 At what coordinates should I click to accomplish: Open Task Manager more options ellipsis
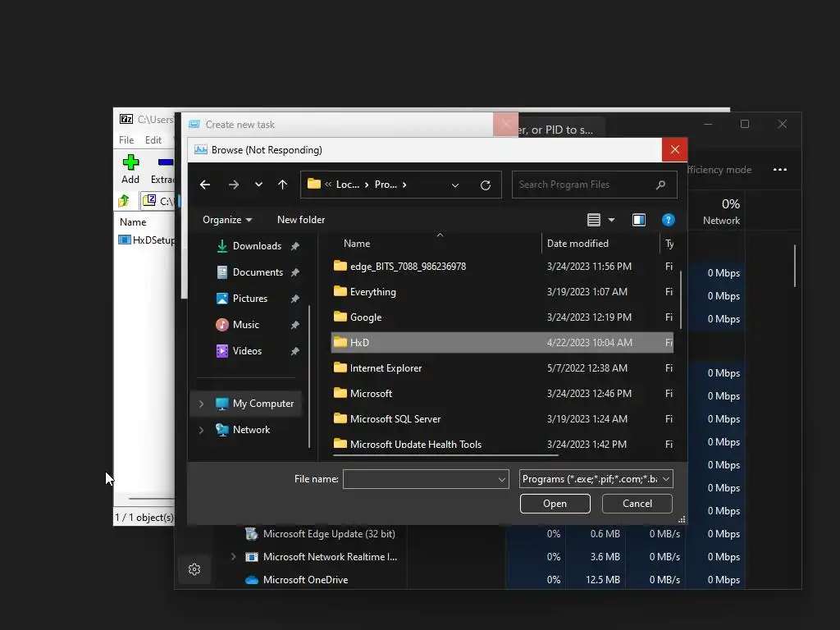tap(780, 169)
